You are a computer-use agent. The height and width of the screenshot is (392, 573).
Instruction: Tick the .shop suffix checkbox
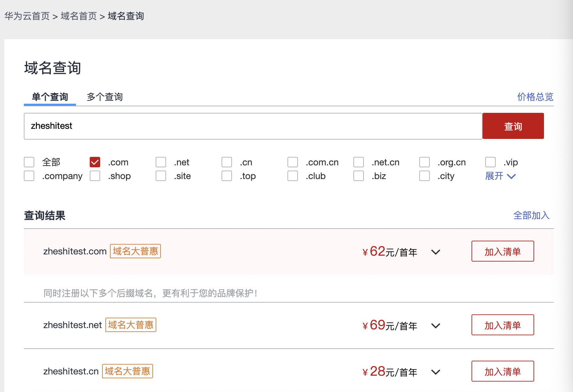(x=95, y=176)
